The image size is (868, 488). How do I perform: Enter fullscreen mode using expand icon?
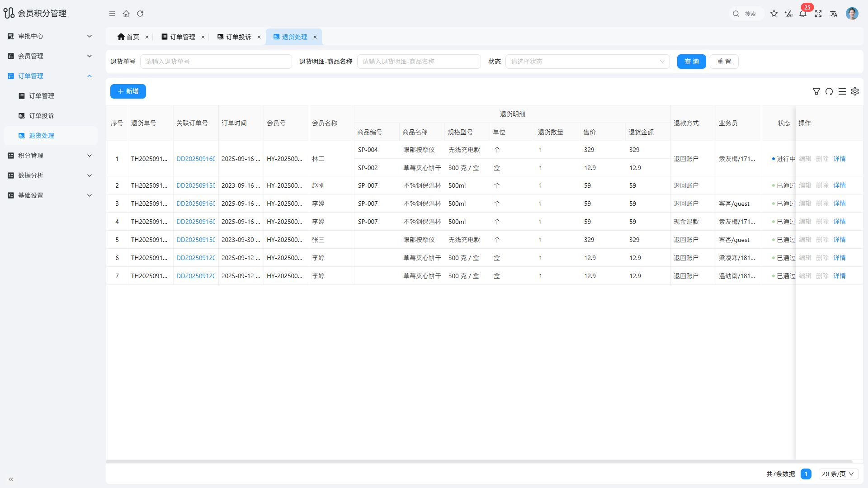tap(818, 14)
